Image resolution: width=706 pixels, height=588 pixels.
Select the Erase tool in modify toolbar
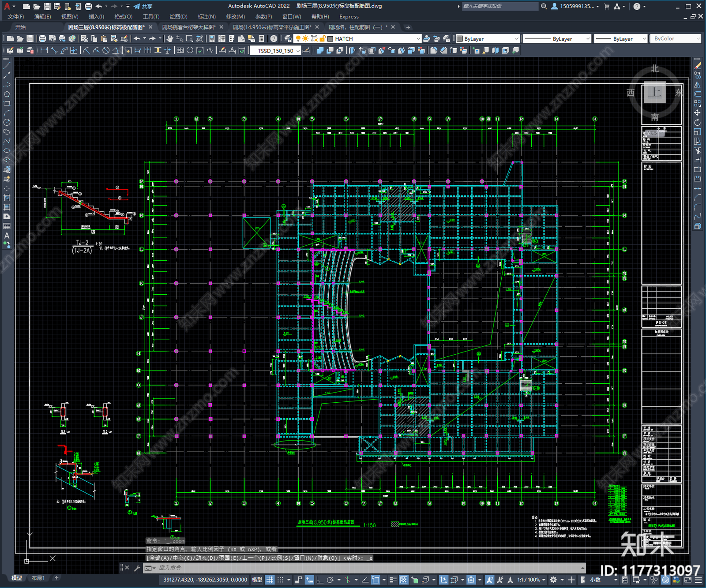697,66
